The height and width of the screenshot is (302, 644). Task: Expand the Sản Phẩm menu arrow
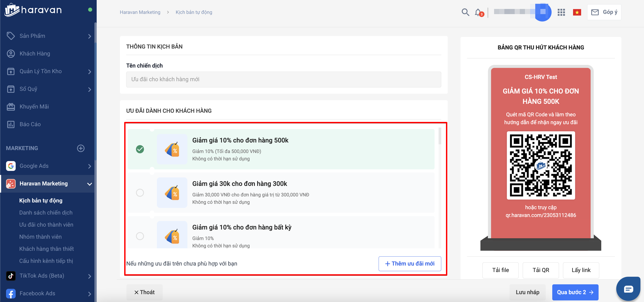90,36
